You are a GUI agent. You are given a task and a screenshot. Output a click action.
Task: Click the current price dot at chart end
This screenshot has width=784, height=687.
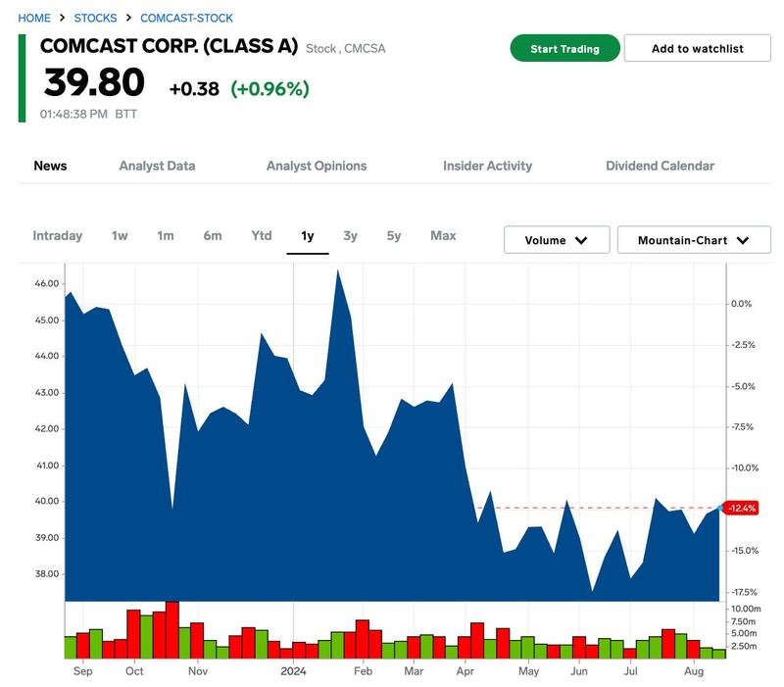coord(720,508)
